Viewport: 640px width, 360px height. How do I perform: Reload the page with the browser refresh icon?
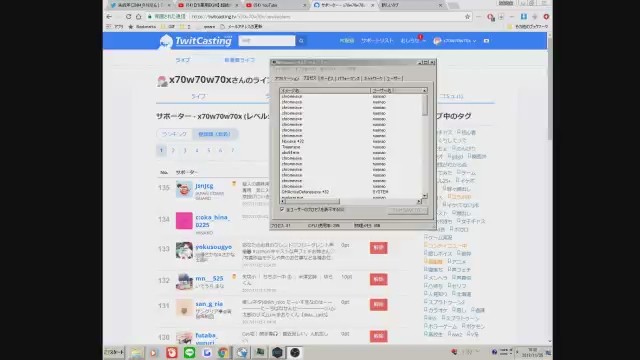click(128, 17)
